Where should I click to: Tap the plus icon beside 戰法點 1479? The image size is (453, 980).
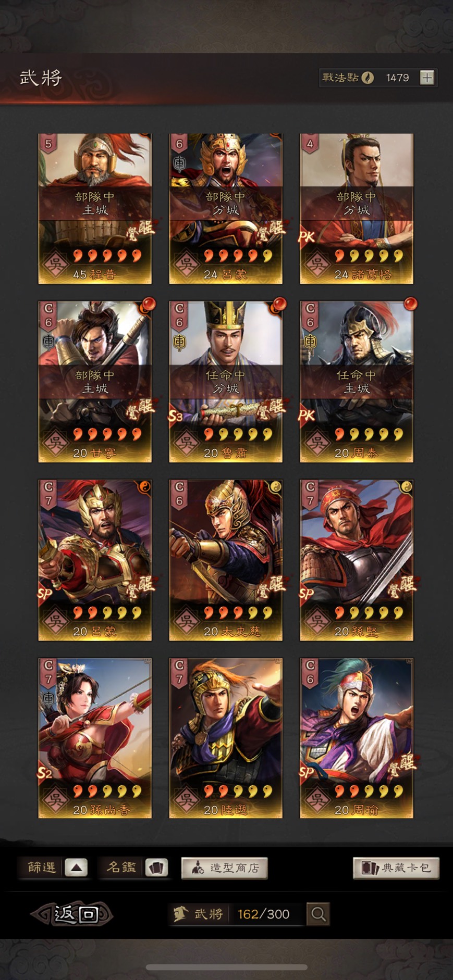tap(427, 78)
